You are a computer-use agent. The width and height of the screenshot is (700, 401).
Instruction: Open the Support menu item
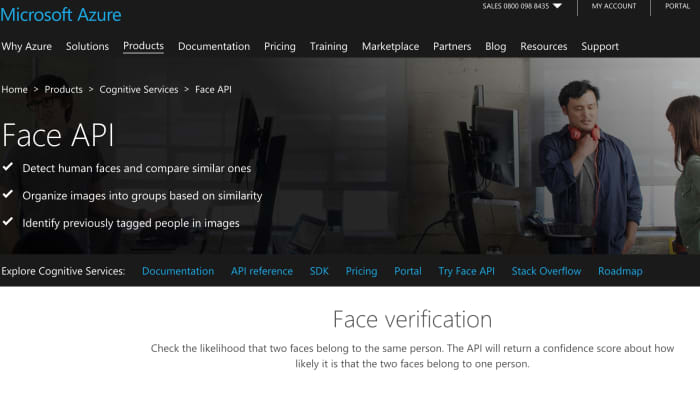600,46
